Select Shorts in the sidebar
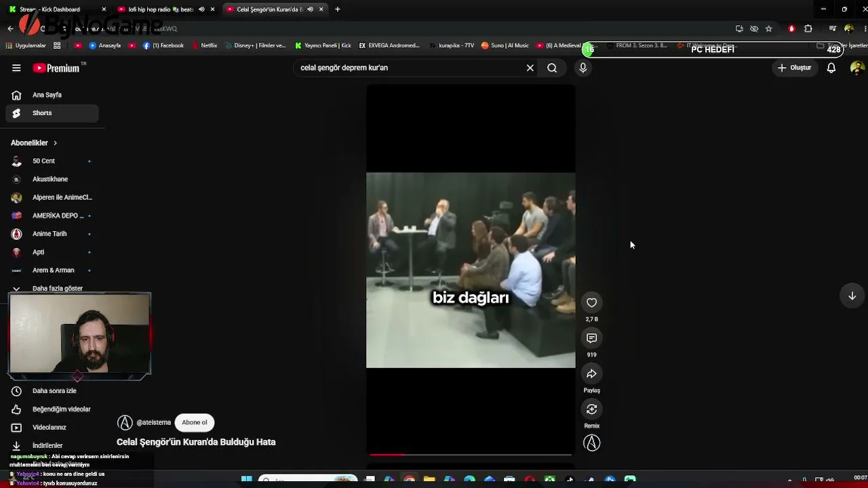Image resolution: width=868 pixels, height=488 pixels. pyautogui.click(x=52, y=113)
